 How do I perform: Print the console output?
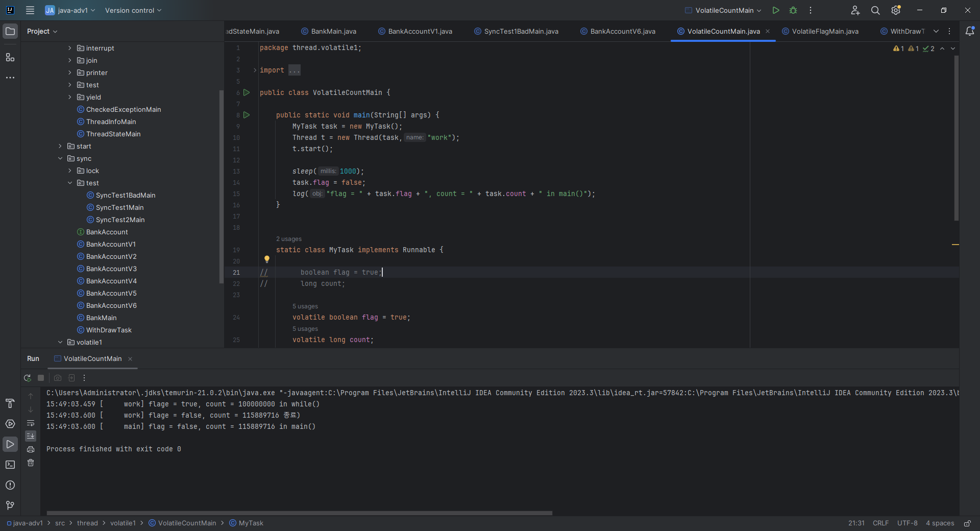coord(31,449)
